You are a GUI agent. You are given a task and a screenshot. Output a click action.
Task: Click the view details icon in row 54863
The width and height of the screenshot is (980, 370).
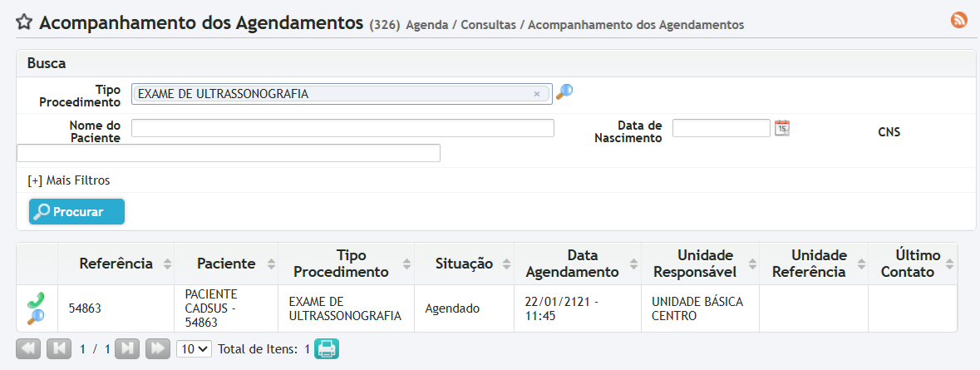[36, 316]
